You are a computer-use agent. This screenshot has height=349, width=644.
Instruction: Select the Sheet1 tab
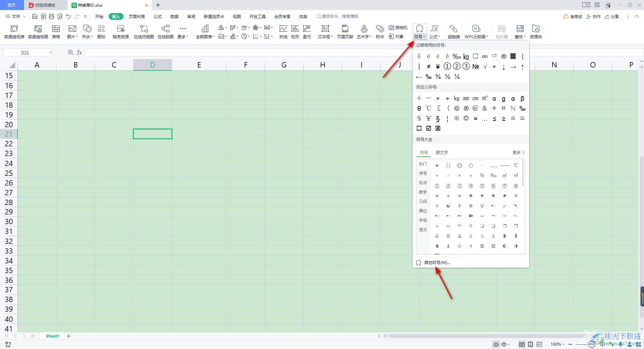coord(53,336)
